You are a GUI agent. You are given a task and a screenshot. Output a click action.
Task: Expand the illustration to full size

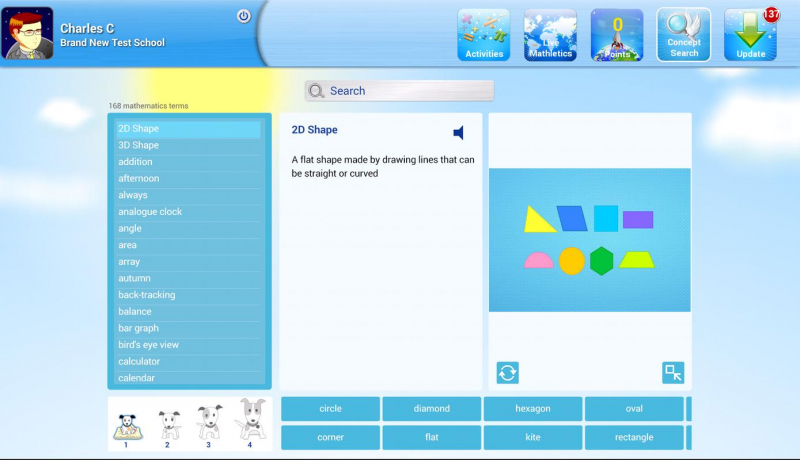pyautogui.click(x=673, y=373)
